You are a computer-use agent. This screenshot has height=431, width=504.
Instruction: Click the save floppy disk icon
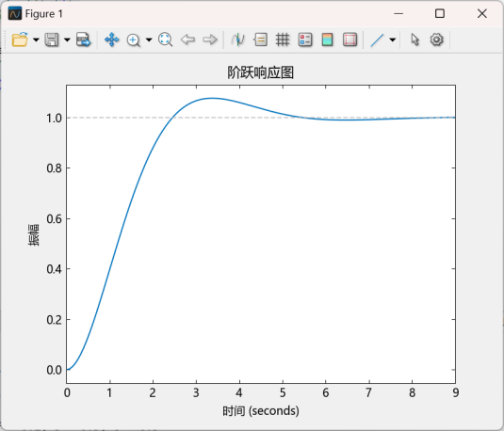[52, 40]
